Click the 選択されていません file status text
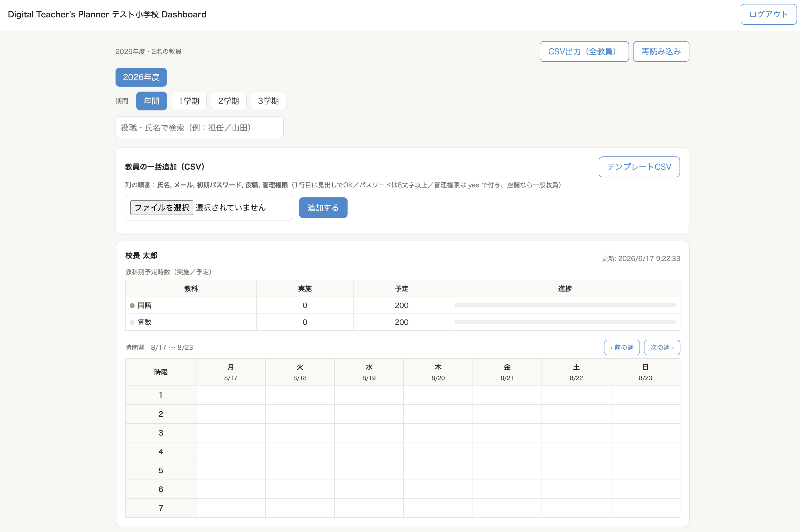 coord(231,208)
